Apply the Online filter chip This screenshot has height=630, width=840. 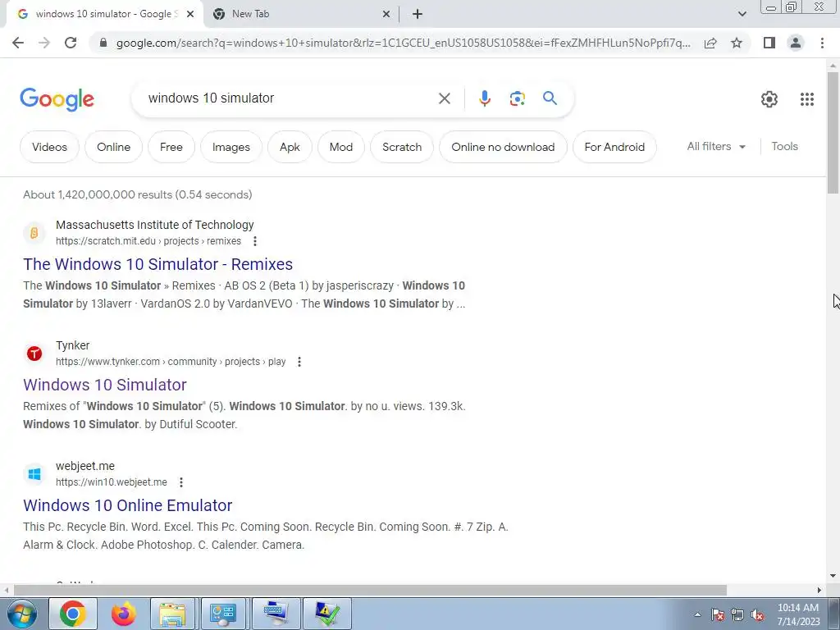click(113, 147)
